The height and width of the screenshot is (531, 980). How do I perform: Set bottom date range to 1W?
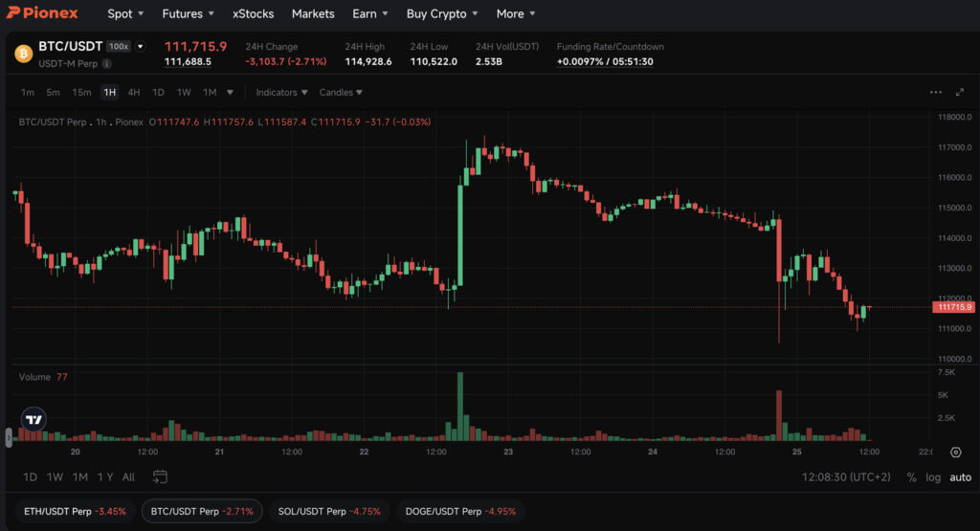click(x=55, y=477)
